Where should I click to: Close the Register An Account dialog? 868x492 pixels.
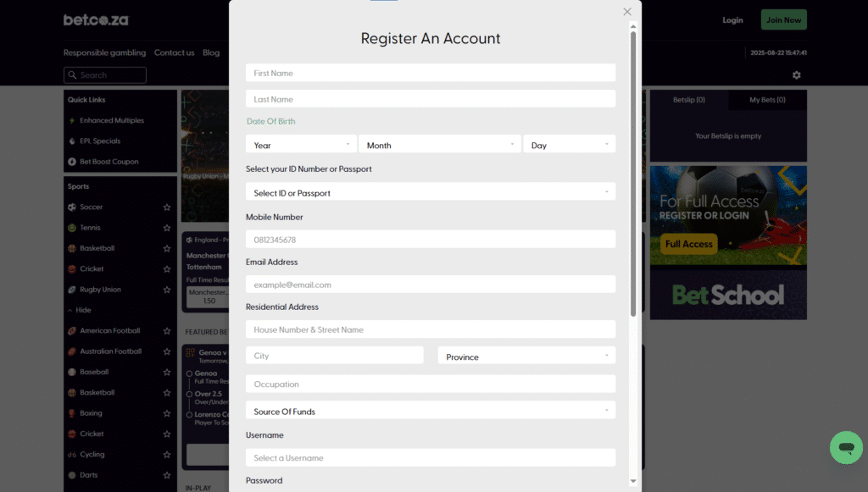click(626, 12)
